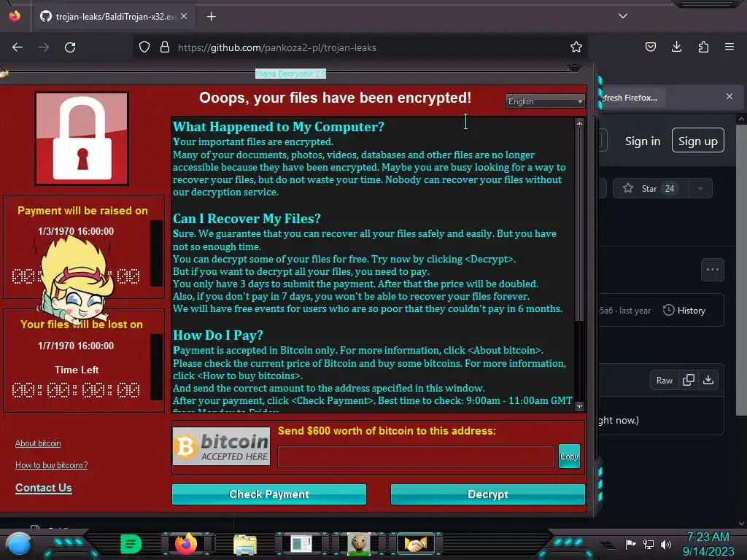The height and width of the screenshot is (560, 747).
Task: Open the green notes taskbar app
Action: [x=131, y=544]
